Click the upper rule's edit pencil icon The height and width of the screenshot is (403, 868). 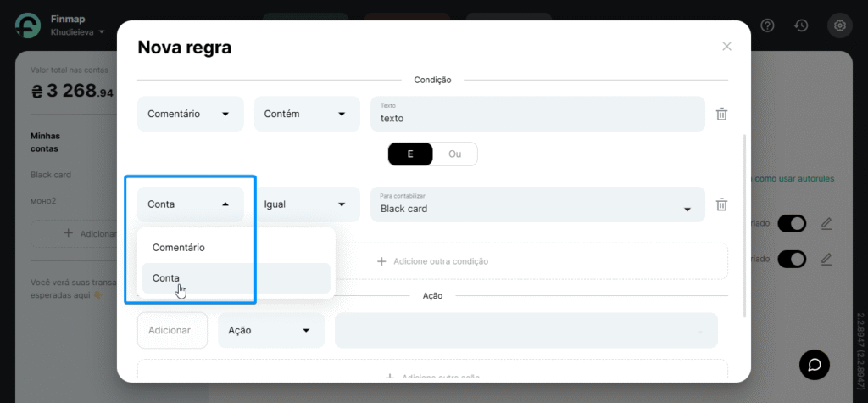(826, 223)
